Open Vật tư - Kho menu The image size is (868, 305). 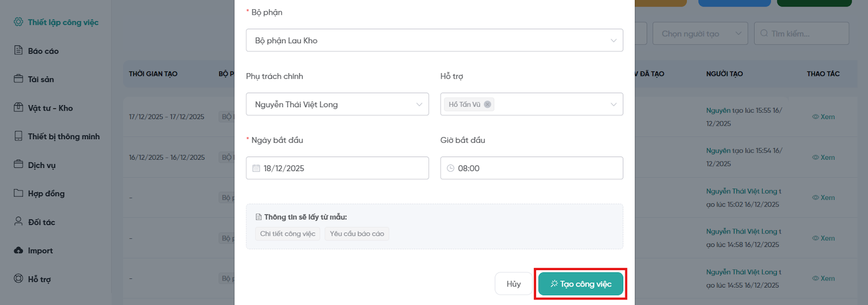coord(50,108)
